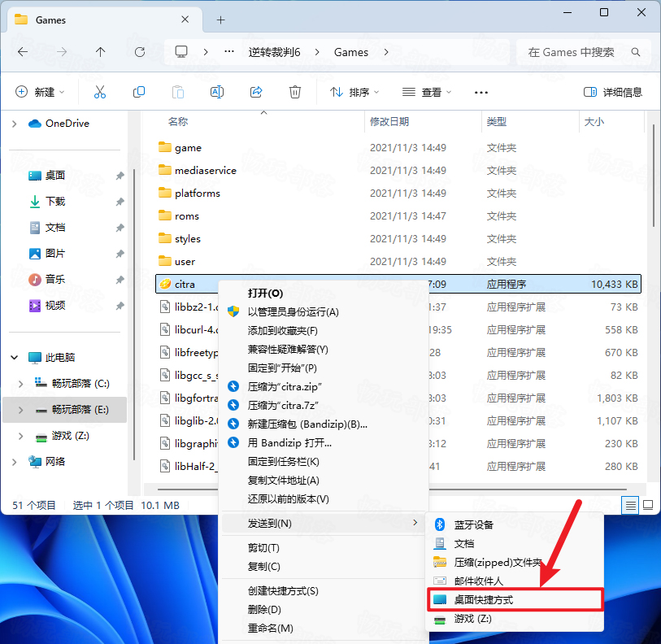The image size is (661, 644).
Task: Switch to details list view icon
Action: click(631, 505)
